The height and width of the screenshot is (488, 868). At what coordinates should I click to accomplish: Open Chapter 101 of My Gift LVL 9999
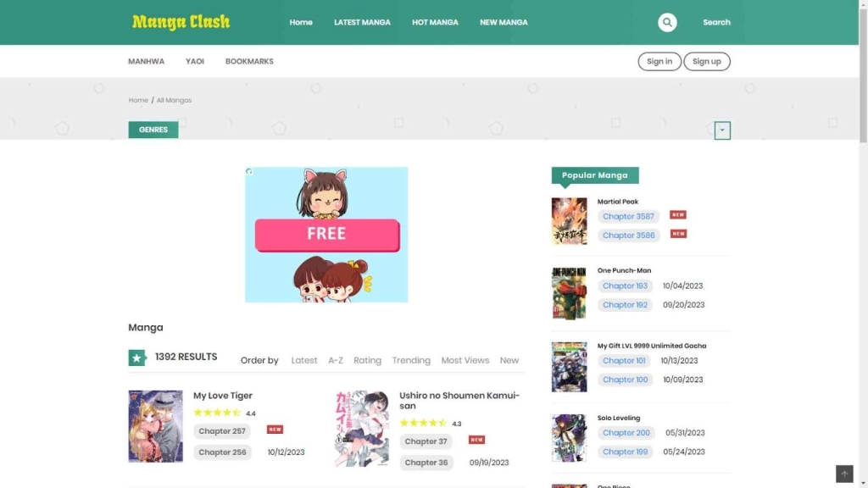point(624,361)
